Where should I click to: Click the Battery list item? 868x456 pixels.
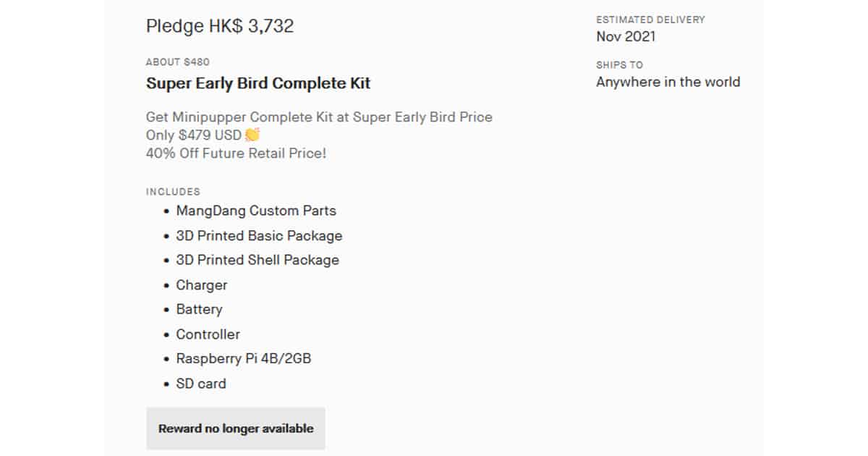tap(199, 309)
